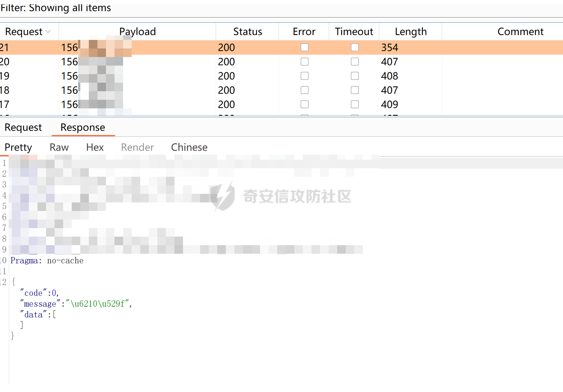Switch to Raw response view
The width and height of the screenshot is (563, 392).
tap(59, 148)
